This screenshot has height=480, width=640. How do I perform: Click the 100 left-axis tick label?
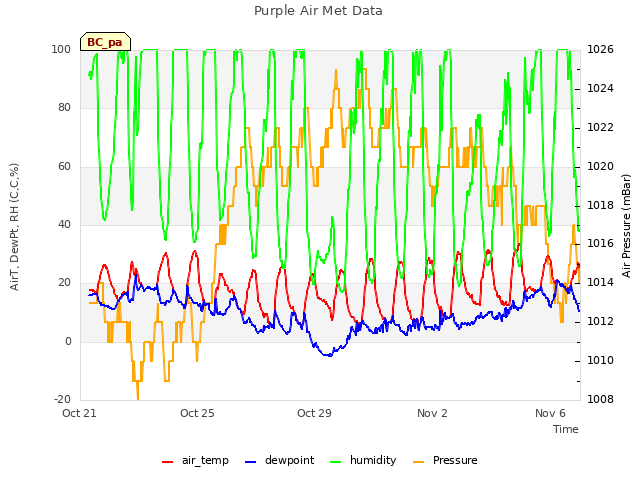(61, 49)
